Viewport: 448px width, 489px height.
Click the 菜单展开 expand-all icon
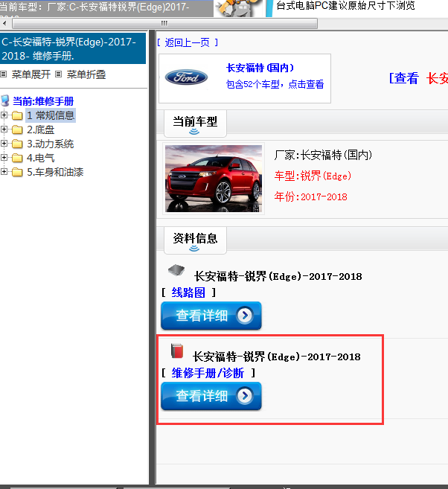coord(4,74)
